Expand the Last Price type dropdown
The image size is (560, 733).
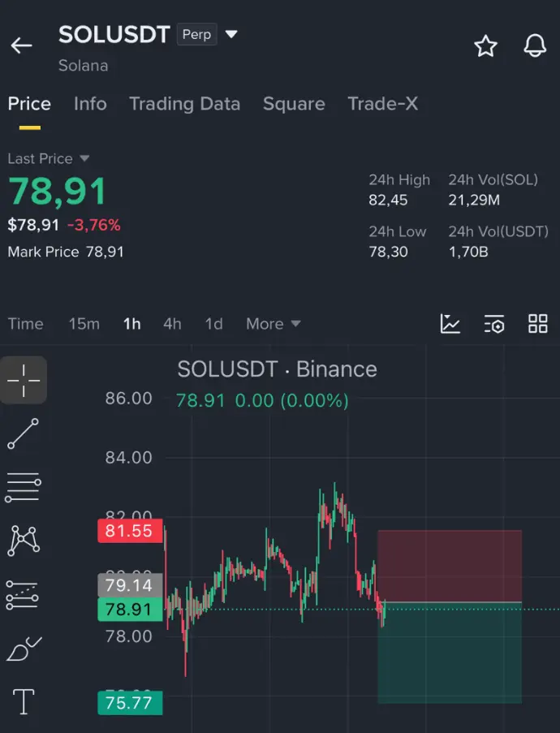click(84, 158)
